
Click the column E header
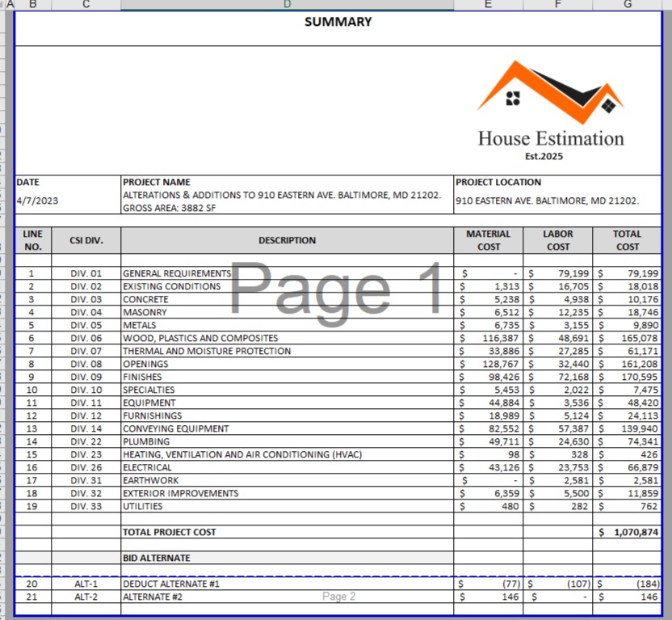(x=488, y=5)
